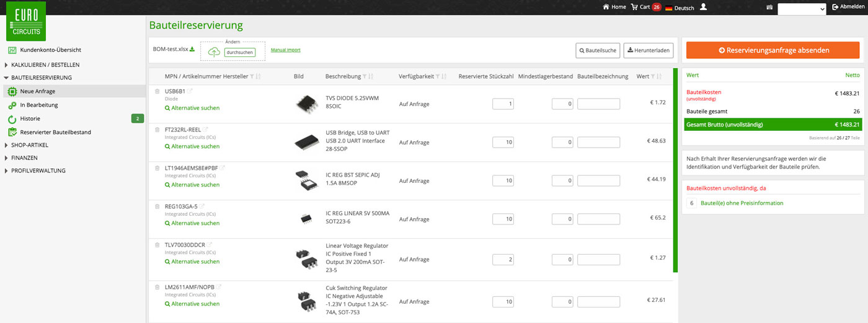Click the Eurocircuits logo
Screen dimensions: 868x323
pyautogui.click(x=25, y=20)
